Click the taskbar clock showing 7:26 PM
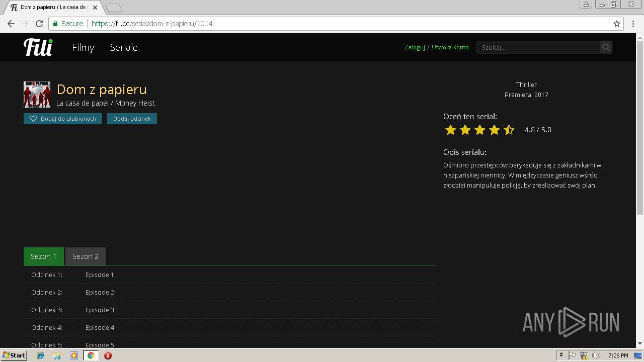This screenshot has width=644, height=362. [618, 355]
